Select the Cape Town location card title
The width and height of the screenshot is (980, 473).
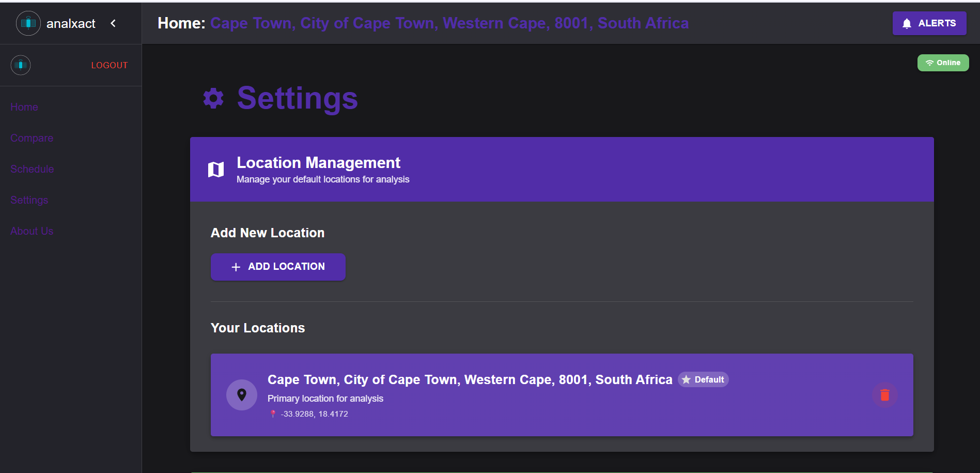(x=470, y=379)
